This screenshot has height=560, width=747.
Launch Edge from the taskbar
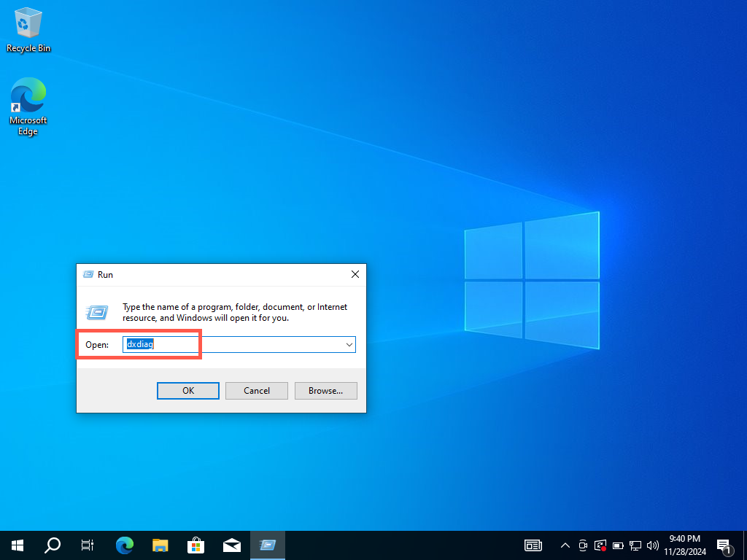[125, 545]
